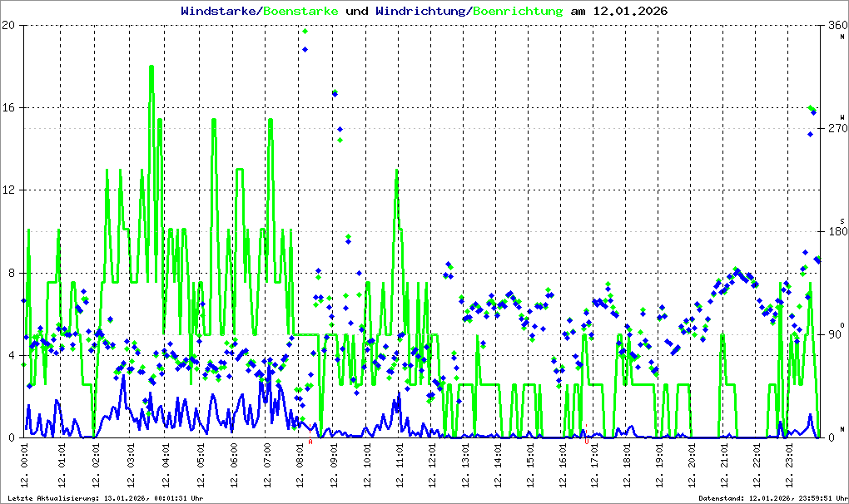Click the left axis value 12
849x504 pixels.
click(8, 190)
